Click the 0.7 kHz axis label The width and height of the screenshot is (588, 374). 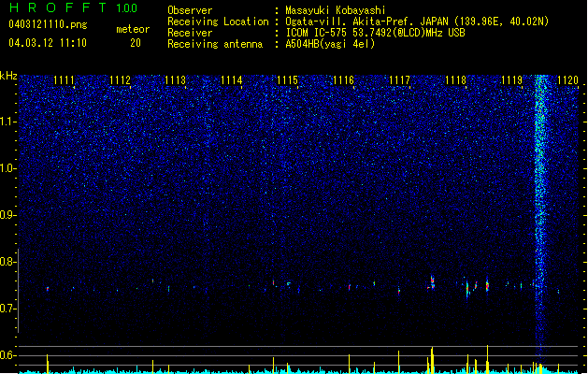tap(8, 309)
